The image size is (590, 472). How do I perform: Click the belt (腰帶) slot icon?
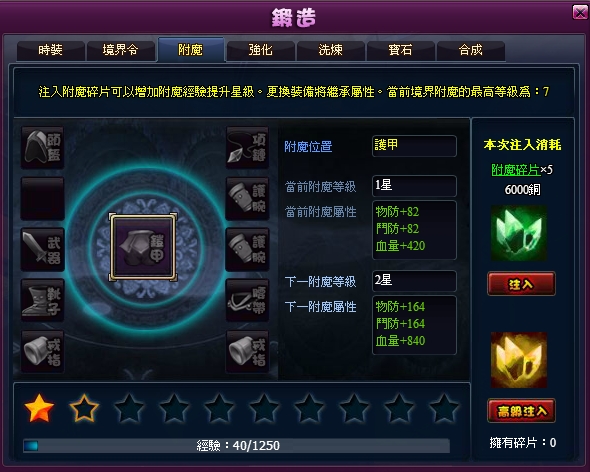247,300
